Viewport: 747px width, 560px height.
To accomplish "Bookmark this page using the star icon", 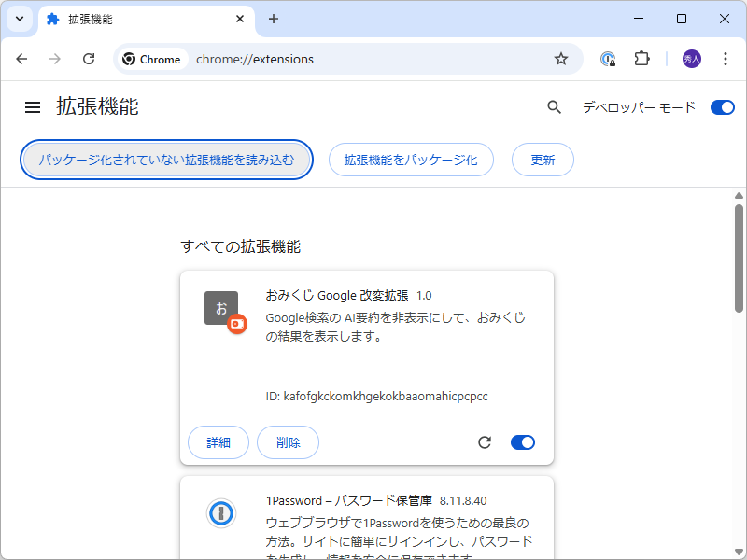I will [x=560, y=58].
